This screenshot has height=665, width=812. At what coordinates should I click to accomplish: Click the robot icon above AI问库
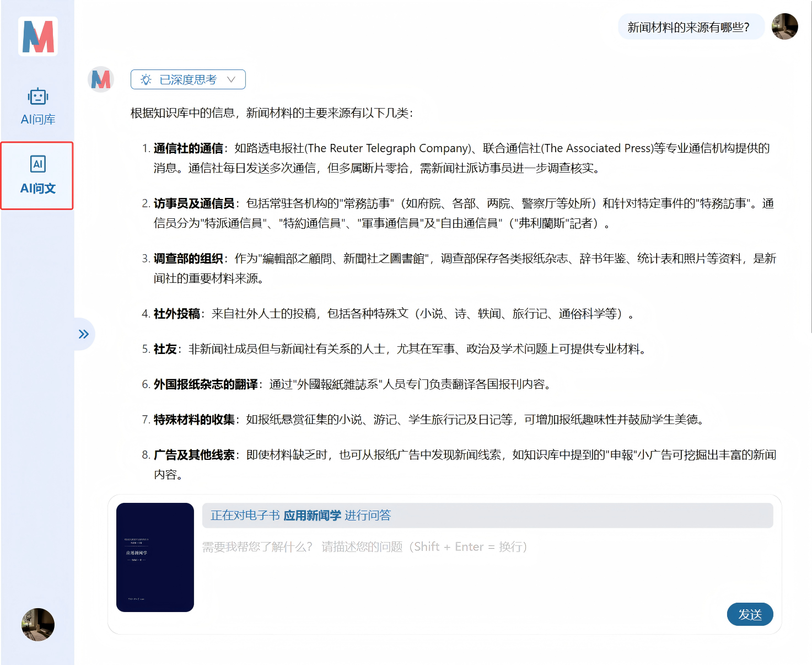click(38, 97)
